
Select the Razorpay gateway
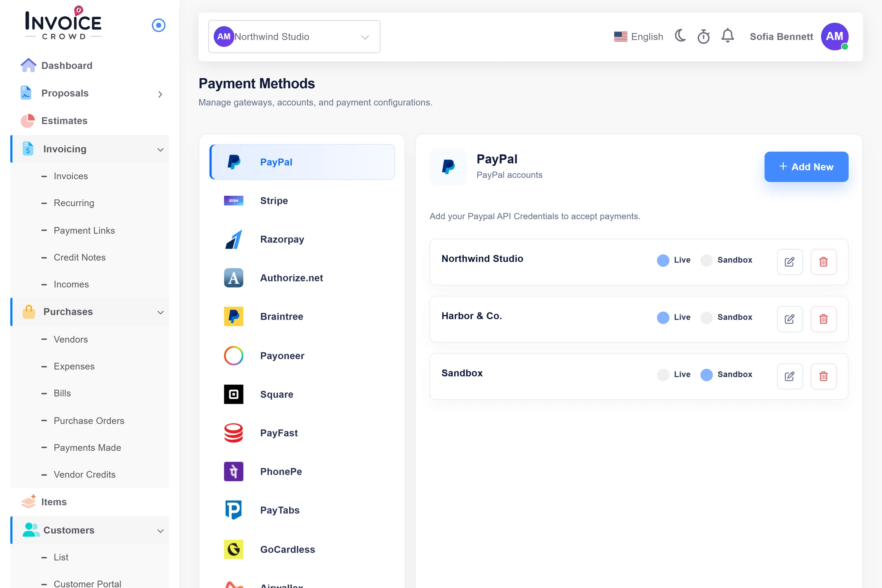coord(302,239)
